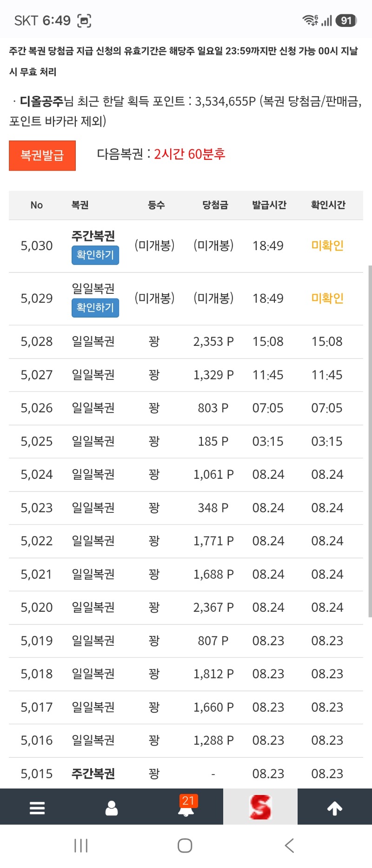Open the hamburger menu in bottom bar

37,808
